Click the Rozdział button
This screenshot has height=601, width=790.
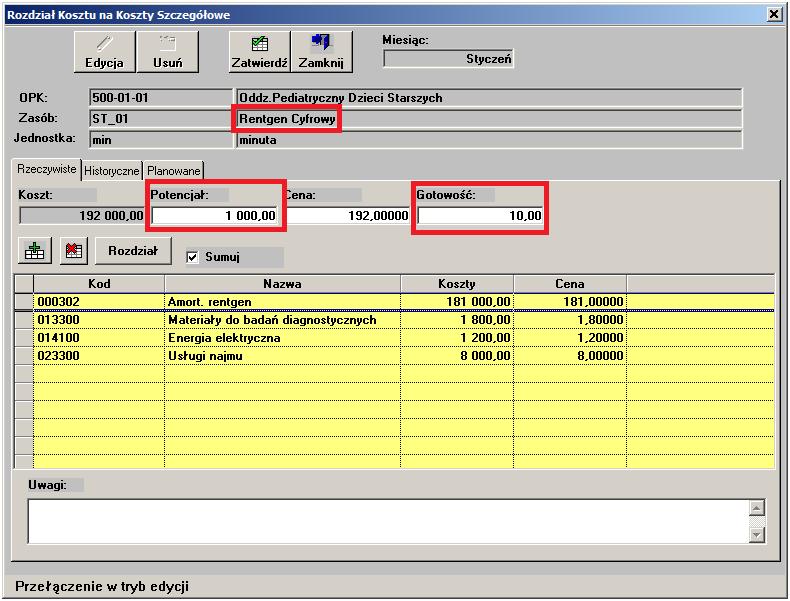133,250
